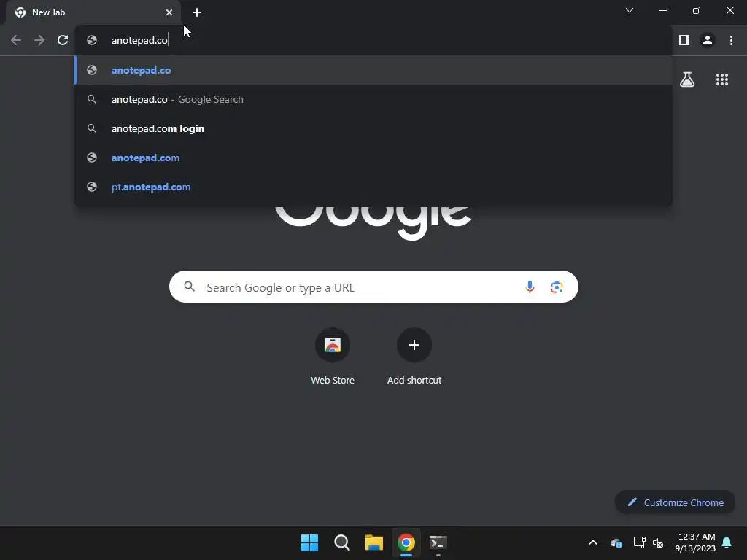This screenshot has height=560, width=747.
Task: Open the clock showing 12:37 AM
Action: tap(695, 542)
